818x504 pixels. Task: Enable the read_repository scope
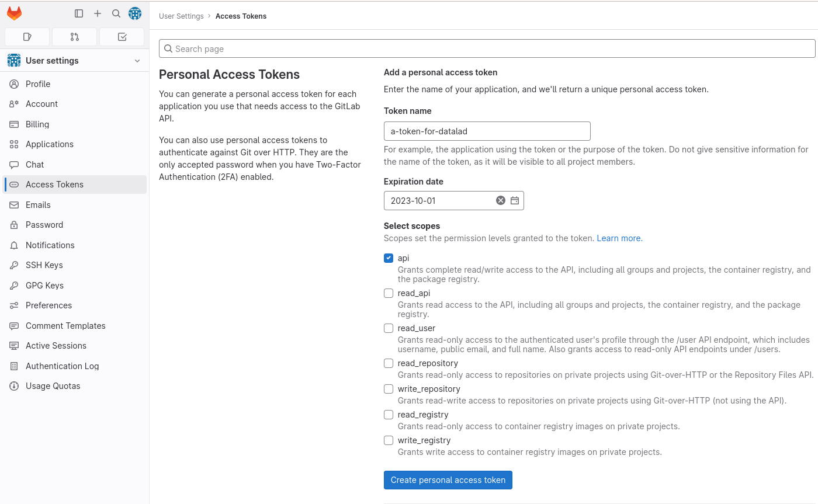pos(389,363)
